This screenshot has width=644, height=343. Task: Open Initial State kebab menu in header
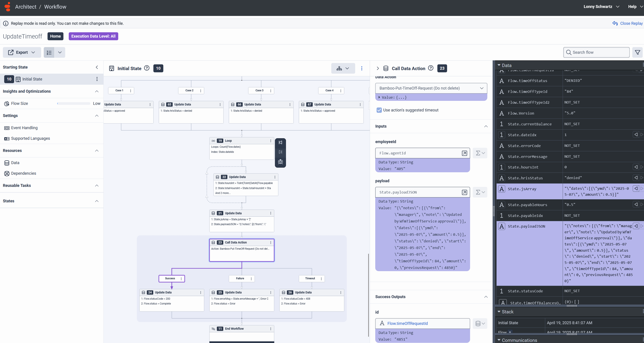[362, 68]
